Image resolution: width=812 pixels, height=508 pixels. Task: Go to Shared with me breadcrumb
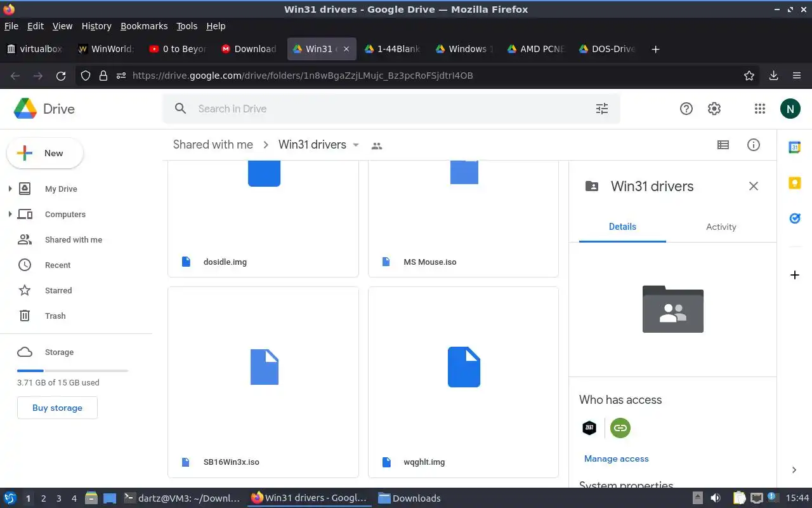click(x=213, y=145)
